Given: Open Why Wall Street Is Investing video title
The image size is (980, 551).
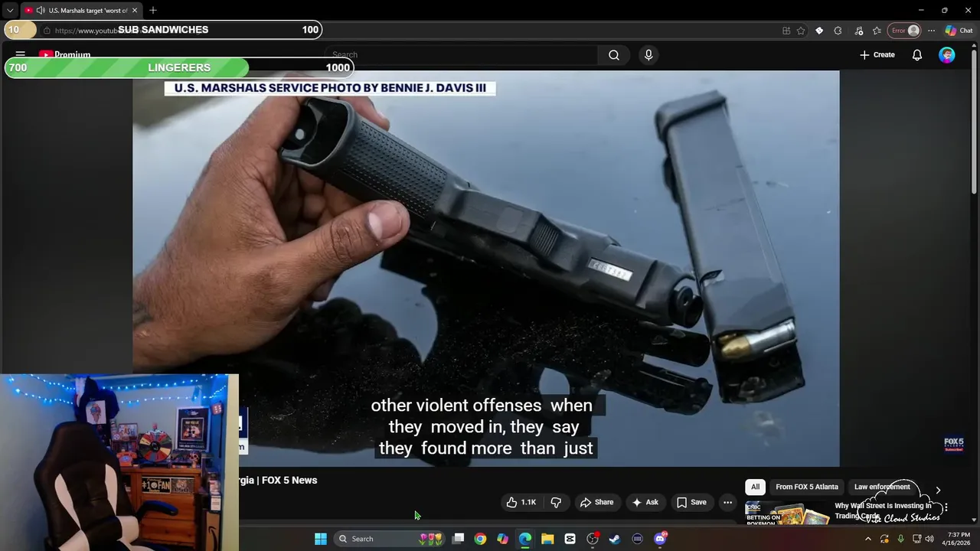Looking at the screenshot, I should [883, 510].
